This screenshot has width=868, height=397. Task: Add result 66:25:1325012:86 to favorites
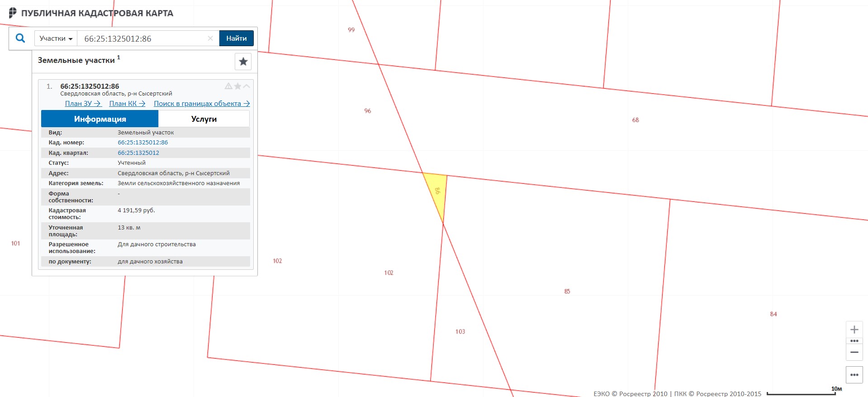[x=237, y=86]
